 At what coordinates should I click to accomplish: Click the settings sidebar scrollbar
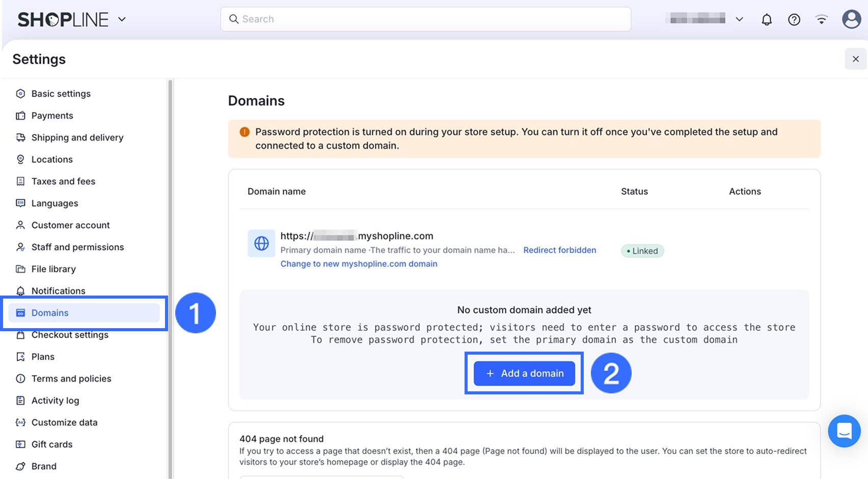tap(170, 255)
